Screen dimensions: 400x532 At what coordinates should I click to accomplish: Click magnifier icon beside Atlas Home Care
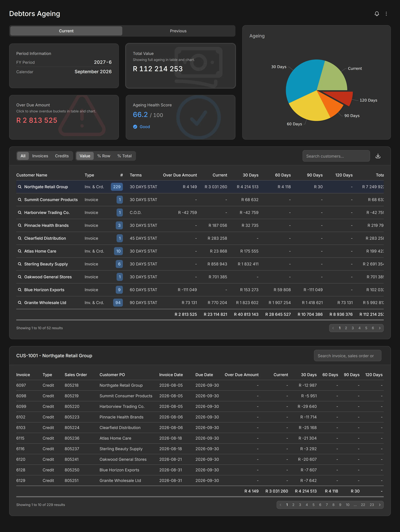tap(20, 251)
